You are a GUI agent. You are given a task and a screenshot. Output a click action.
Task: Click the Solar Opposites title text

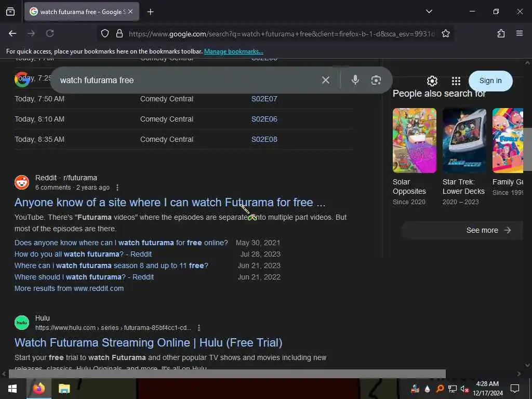[409, 187]
